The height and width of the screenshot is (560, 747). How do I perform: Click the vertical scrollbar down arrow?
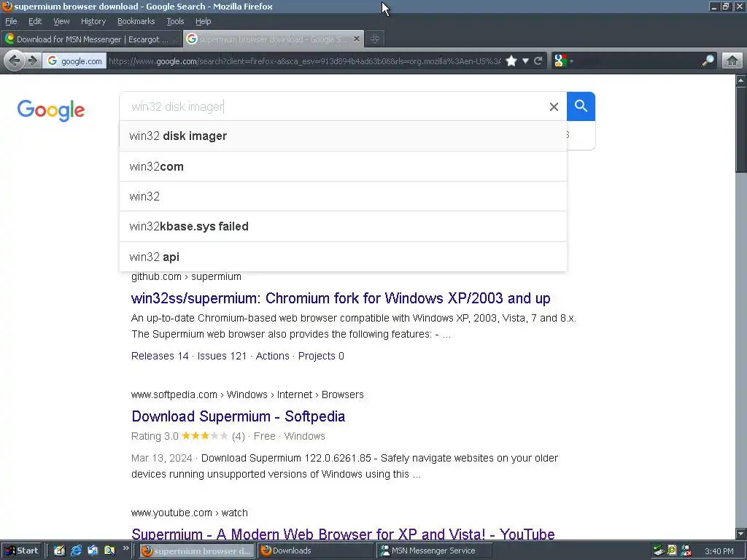pyautogui.click(x=741, y=533)
